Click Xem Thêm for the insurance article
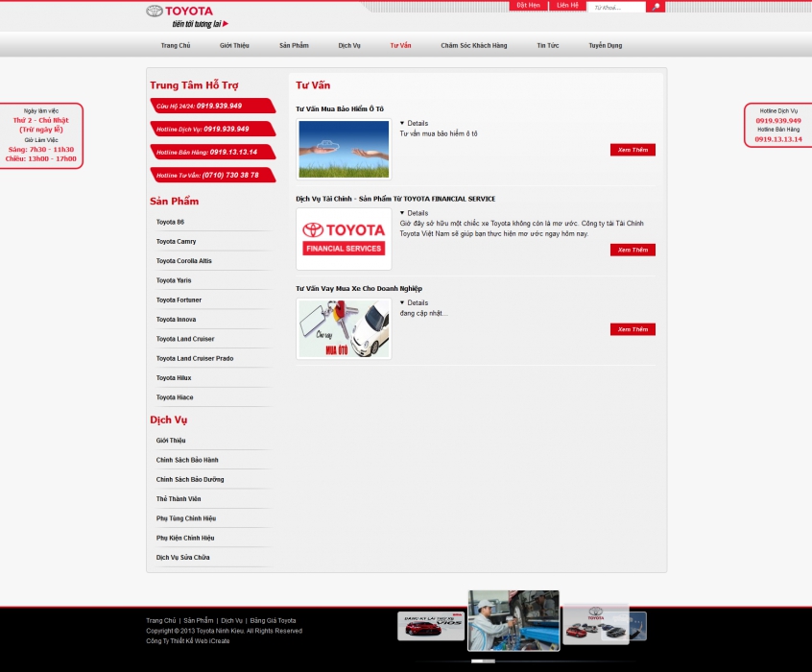The width and height of the screenshot is (812, 672). [633, 150]
